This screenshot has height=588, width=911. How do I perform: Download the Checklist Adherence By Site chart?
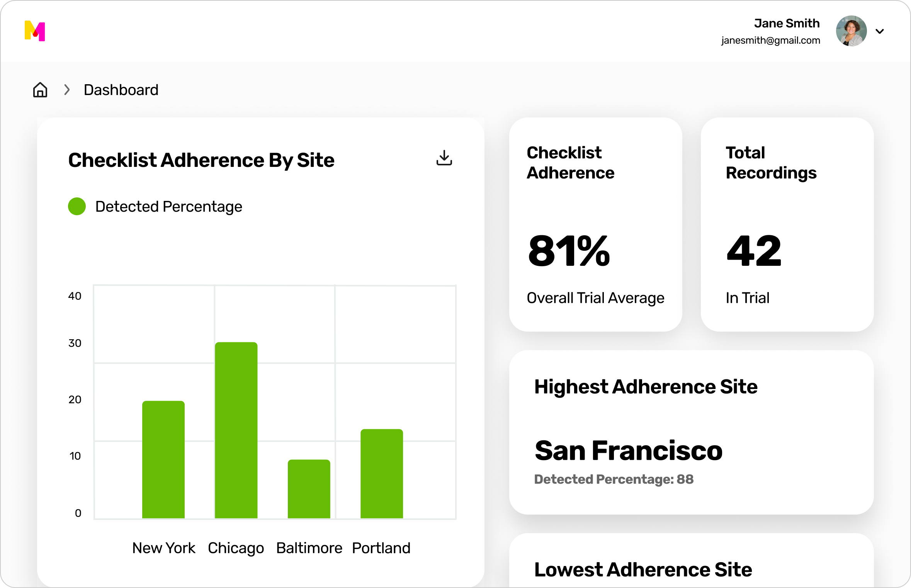(x=444, y=158)
